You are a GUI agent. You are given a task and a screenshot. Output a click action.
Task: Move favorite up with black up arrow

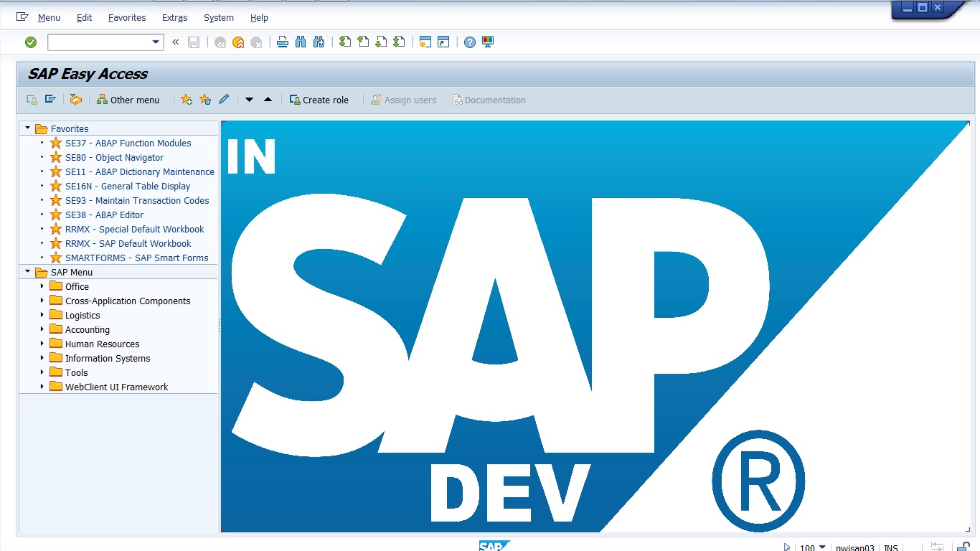point(268,100)
